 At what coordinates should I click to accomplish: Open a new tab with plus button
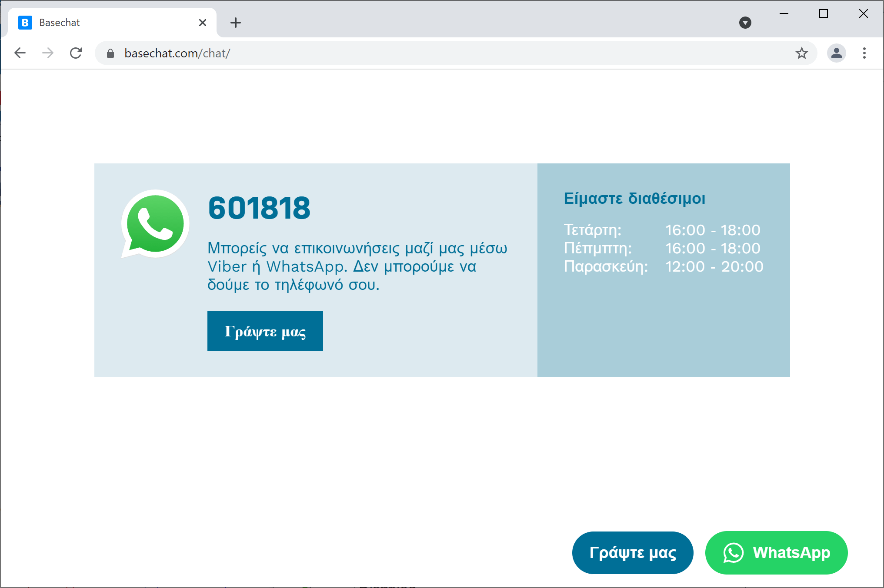coord(236,23)
